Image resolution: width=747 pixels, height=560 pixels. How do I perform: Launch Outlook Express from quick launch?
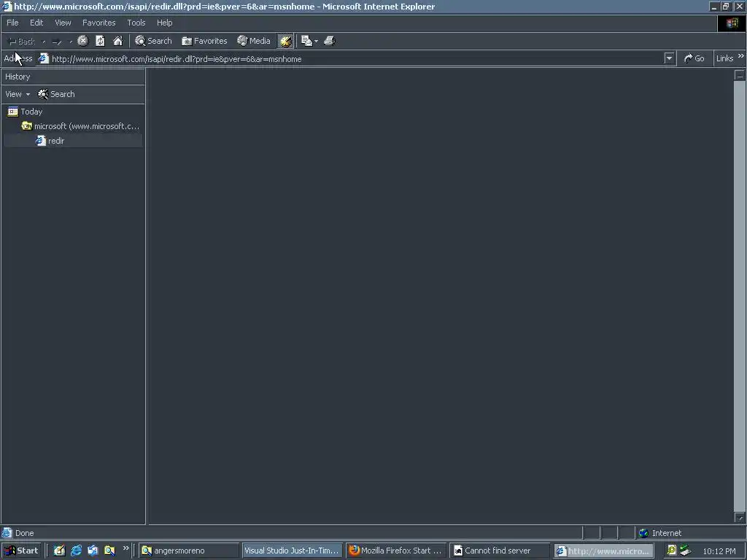pos(93,551)
